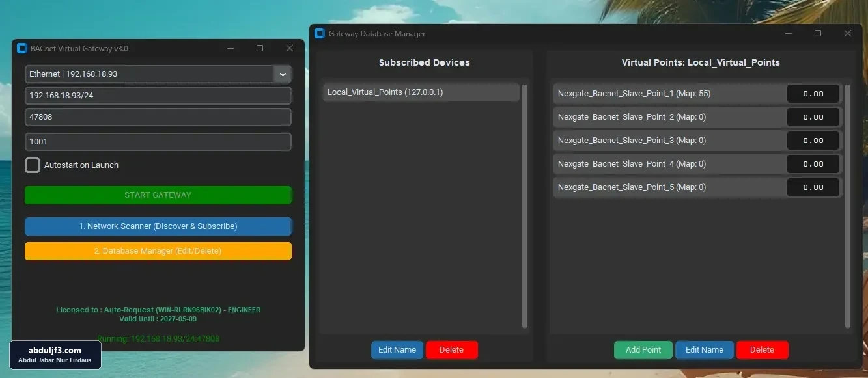Click the BACnet Virtual Gateway app icon
Image resolution: width=868 pixels, height=378 pixels.
click(x=21, y=49)
